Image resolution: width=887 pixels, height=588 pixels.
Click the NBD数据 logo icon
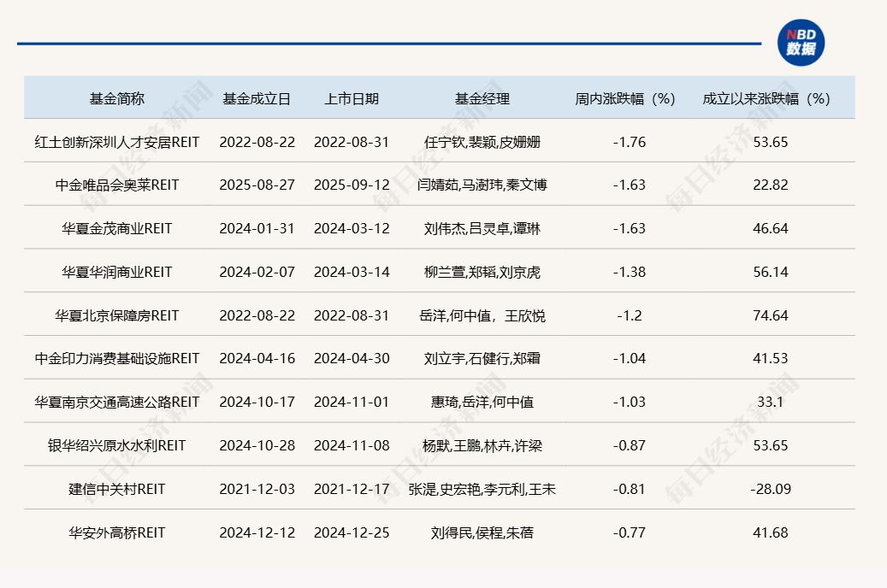pyautogui.click(x=801, y=43)
